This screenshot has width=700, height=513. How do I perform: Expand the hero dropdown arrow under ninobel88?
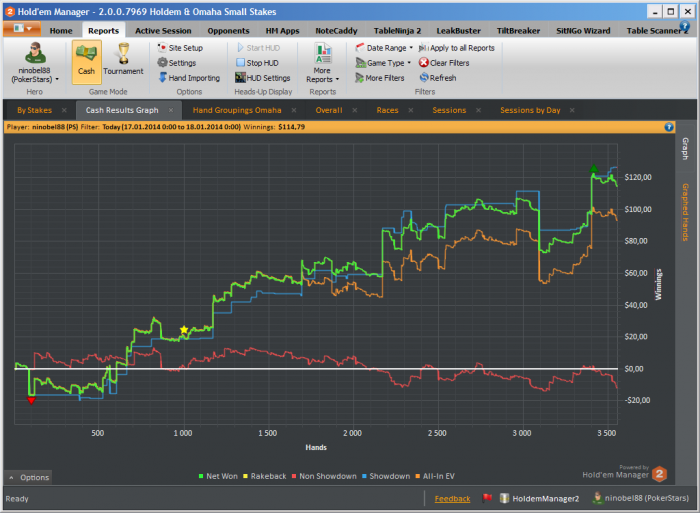[x=57, y=79]
